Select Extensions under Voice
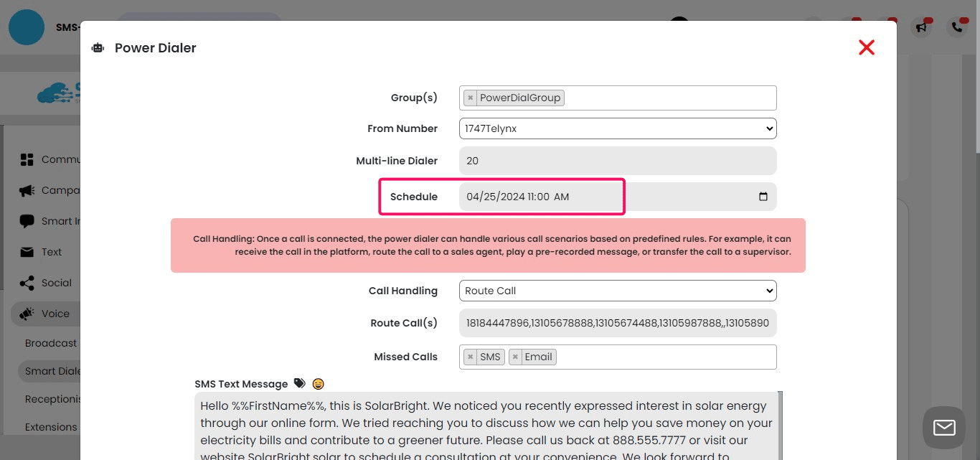Image resolution: width=980 pixels, height=460 pixels. [x=51, y=427]
